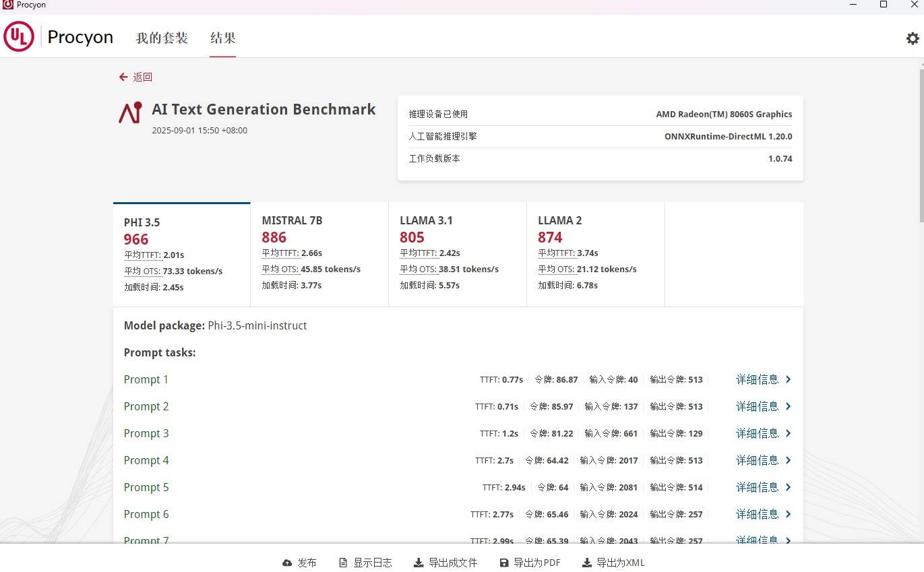Open the Prompt 2 task link
924x572 pixels.
146,406
